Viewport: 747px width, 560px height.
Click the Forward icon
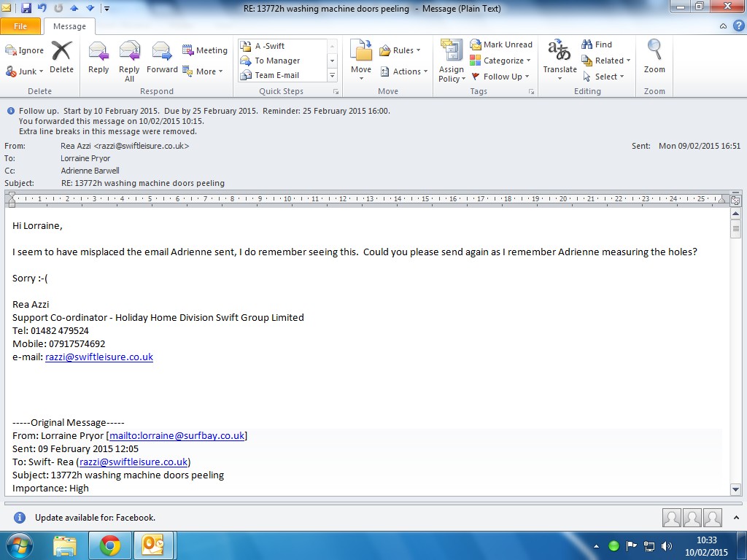(162, 51)
